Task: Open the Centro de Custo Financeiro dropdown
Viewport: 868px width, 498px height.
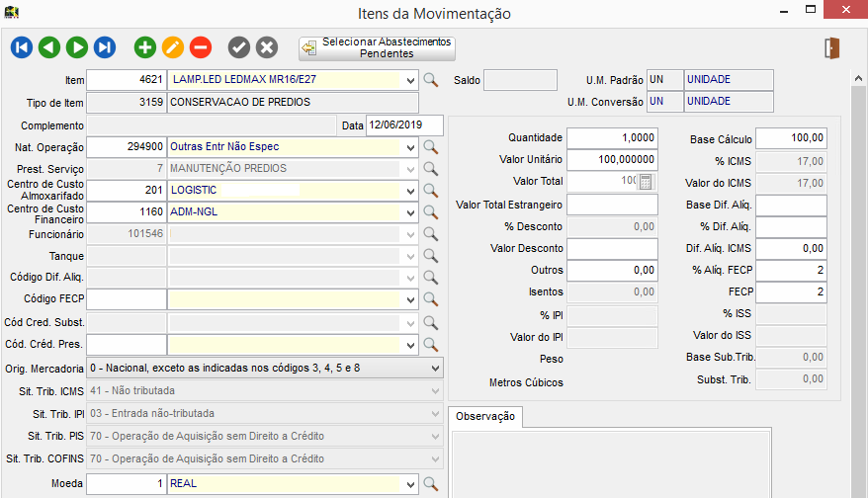Action: [410, 212]
